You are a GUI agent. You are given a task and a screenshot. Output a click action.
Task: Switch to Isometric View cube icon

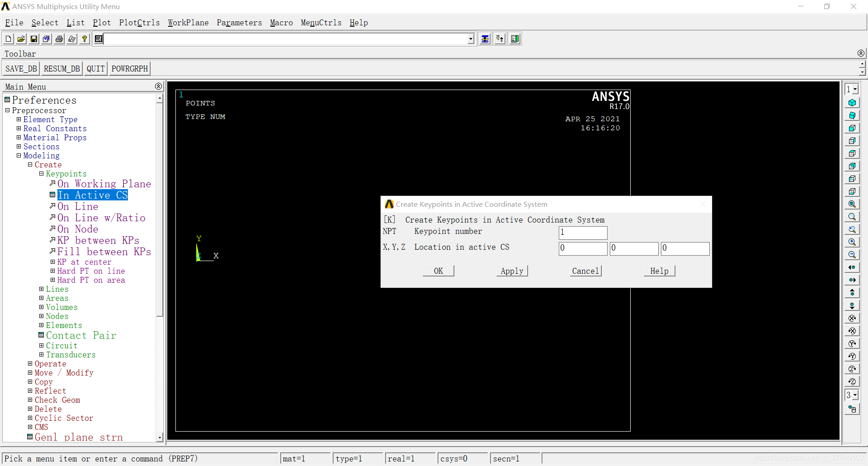[x=852, y=103]
